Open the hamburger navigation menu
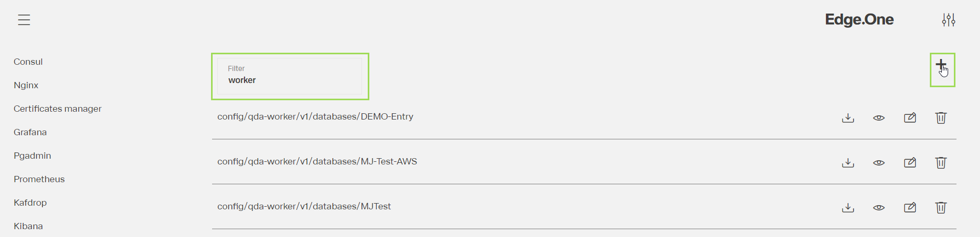This screenshot has width=980, height=237. (x=24, y=20)
